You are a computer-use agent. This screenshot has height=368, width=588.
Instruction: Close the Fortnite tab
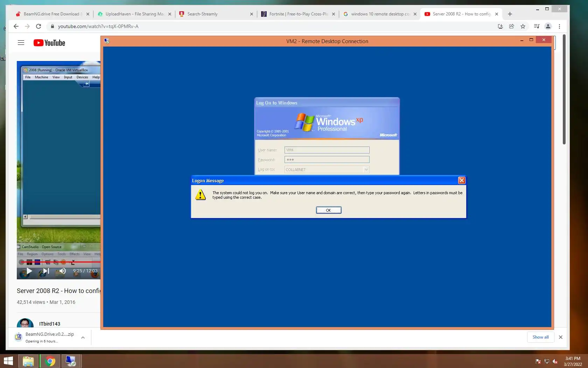tap(334, 14)
